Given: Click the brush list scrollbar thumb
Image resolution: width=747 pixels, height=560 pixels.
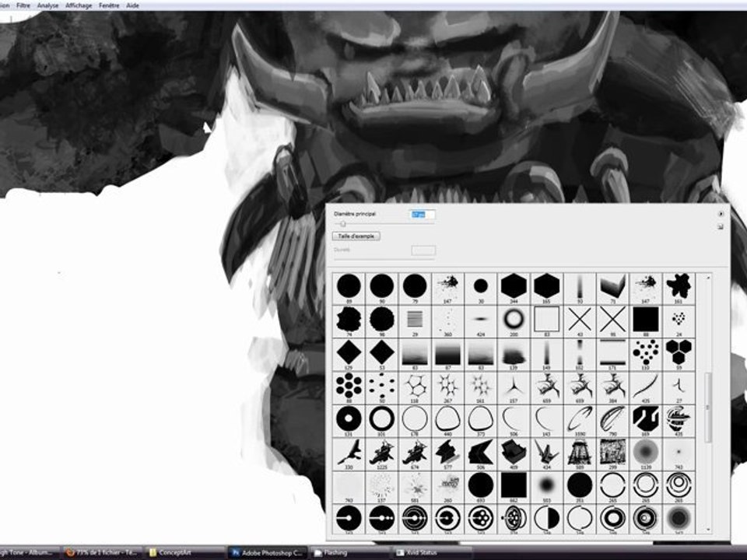Looking at the screenshot, I should click(x=708, y=407).
